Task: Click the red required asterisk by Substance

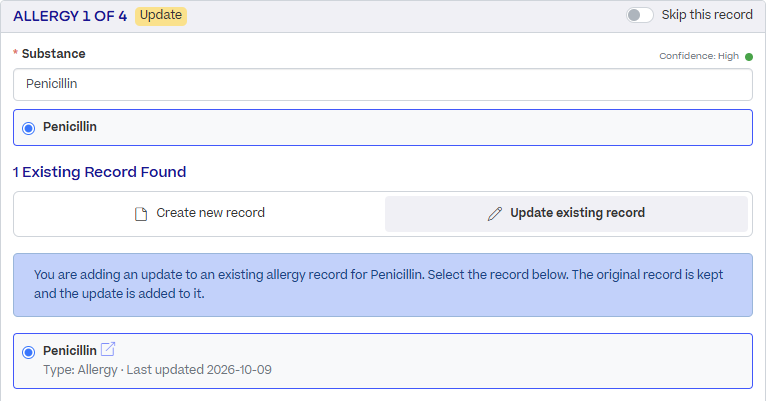Action: pyautogui.click(x=15, y=53)
